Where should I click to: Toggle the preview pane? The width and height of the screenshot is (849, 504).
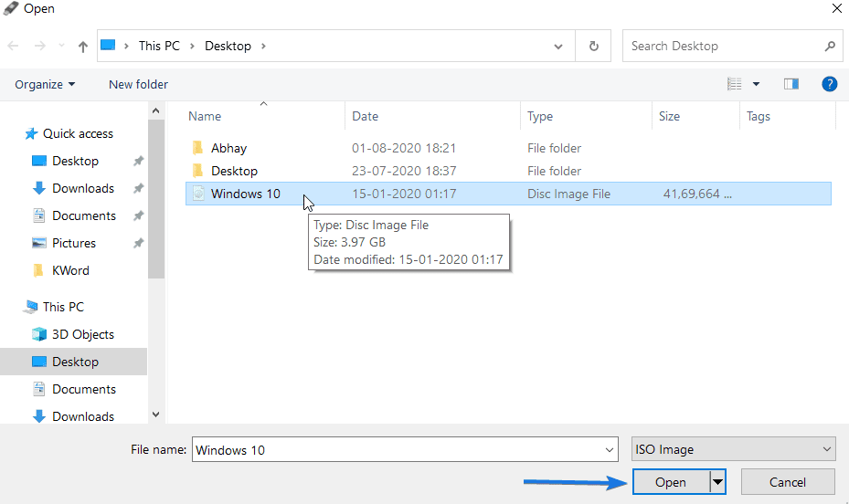(791, 84)
